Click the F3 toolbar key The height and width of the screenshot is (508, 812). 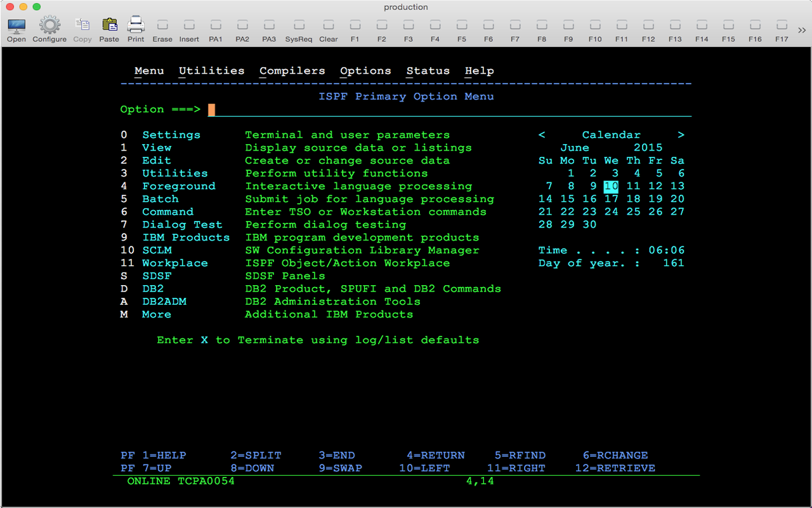click(x=408, y=29)
